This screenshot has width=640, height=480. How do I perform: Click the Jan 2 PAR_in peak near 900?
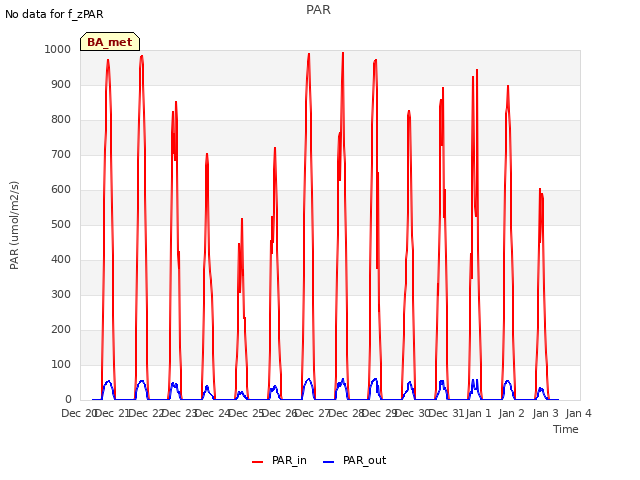pos(508,87)
